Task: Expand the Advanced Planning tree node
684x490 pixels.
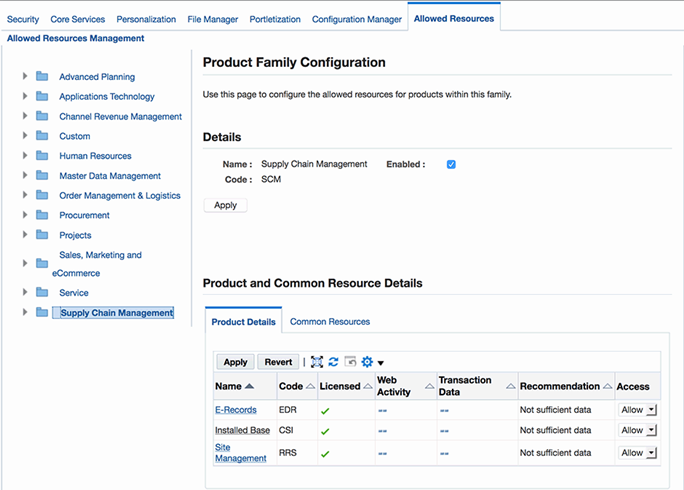Action: pos(25,76)
